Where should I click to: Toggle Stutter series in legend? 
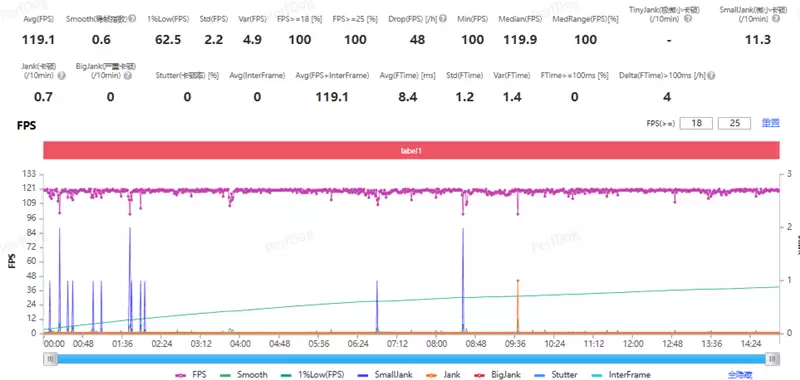(x=555, y=375)
